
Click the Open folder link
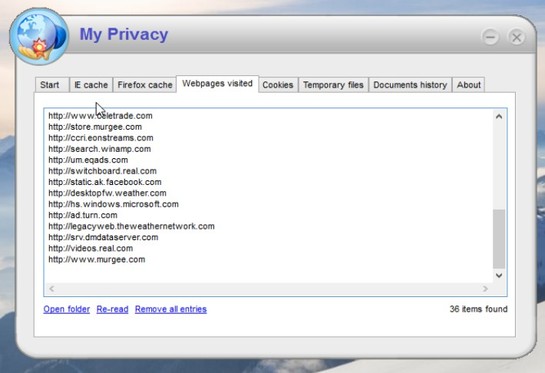pyautogui.click(x=66, y=309)
